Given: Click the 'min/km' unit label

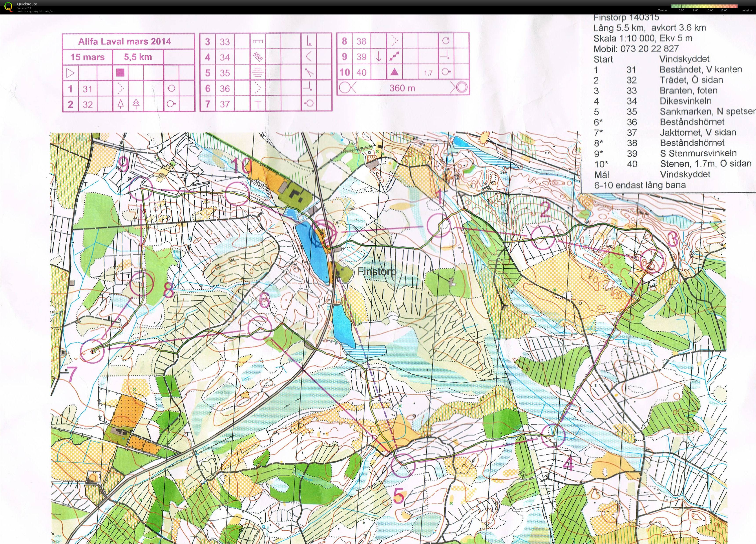Looking at the screenshot, I should (x=747, y=10).
